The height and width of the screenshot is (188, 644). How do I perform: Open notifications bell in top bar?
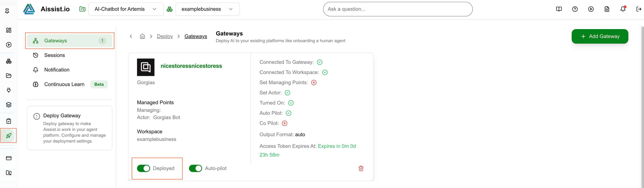(x=623, y=9)
